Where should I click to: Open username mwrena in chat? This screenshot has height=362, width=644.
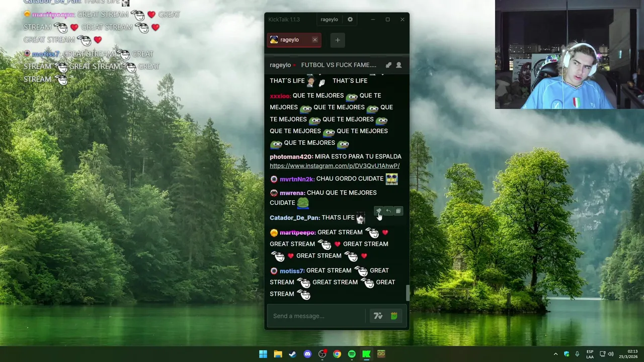point(292,193)
